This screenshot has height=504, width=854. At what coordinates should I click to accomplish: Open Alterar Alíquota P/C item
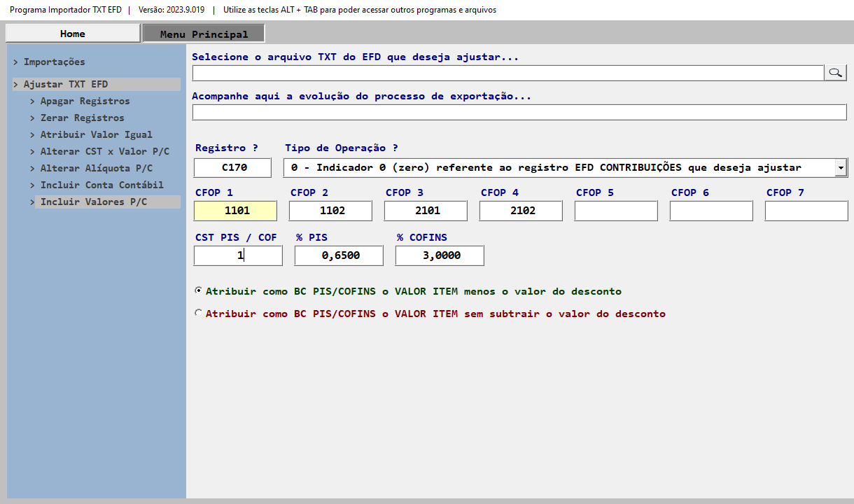point(96,168)
